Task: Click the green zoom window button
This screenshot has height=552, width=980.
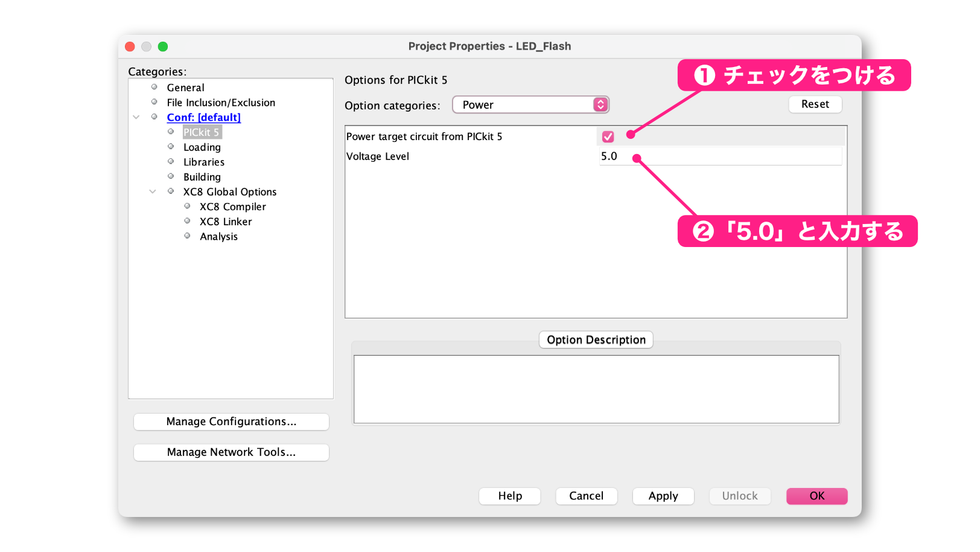Action: coord(163,47)
